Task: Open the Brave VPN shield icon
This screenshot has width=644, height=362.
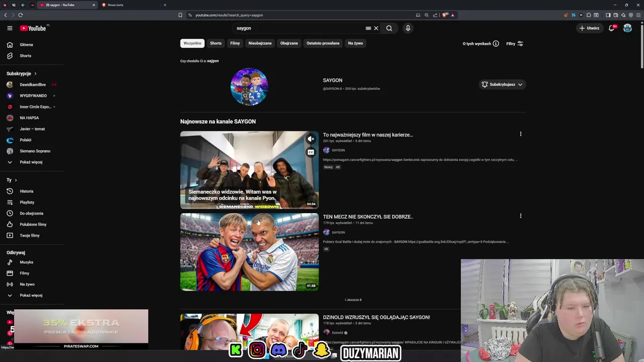Action: pos(630,15)
